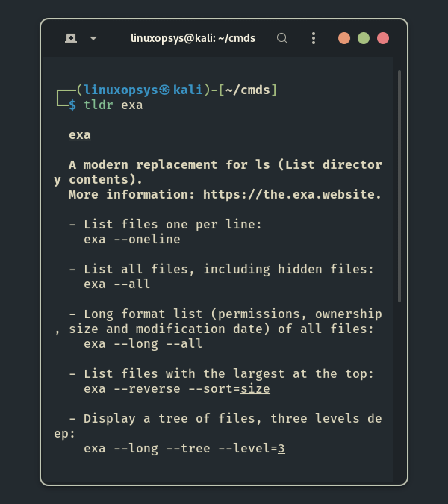Click the underlined size sort value

255,389
